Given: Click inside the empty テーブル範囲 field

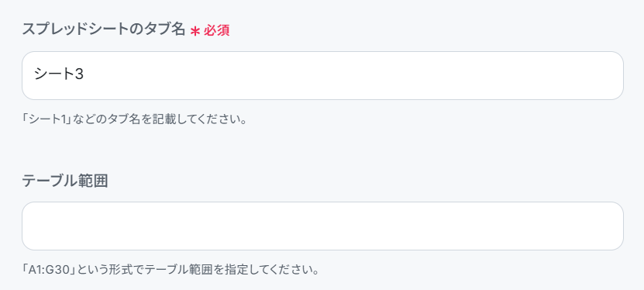Looking at the screenshot, I should tap(322, 226).
